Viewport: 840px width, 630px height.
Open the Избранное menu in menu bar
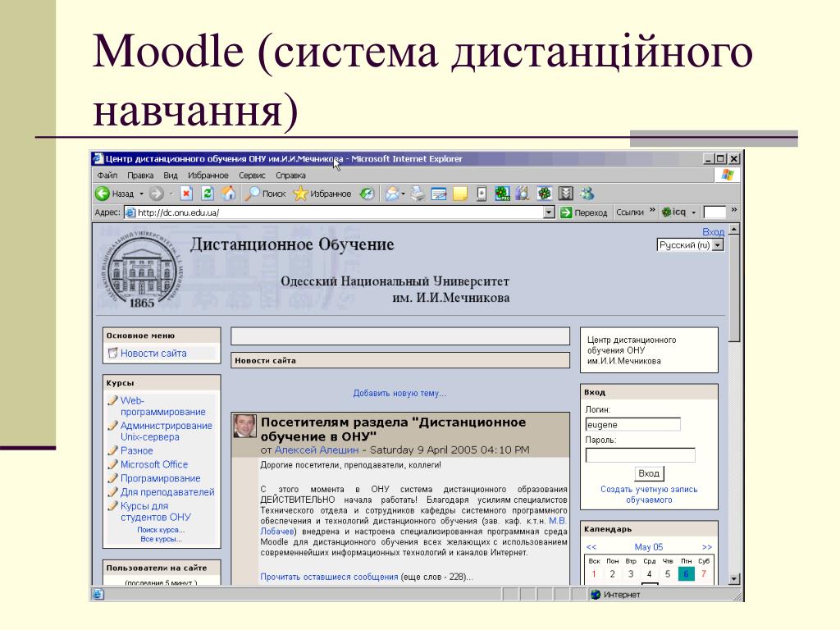click(x=208, y=176)
